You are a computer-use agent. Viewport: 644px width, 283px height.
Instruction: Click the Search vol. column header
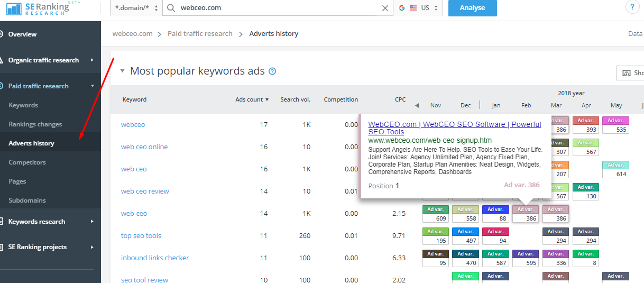[x=295, y=99]
